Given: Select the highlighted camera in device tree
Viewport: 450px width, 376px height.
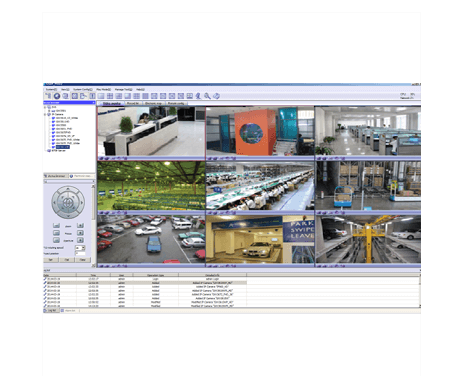Looking at the screenshot, I should 63,147.
